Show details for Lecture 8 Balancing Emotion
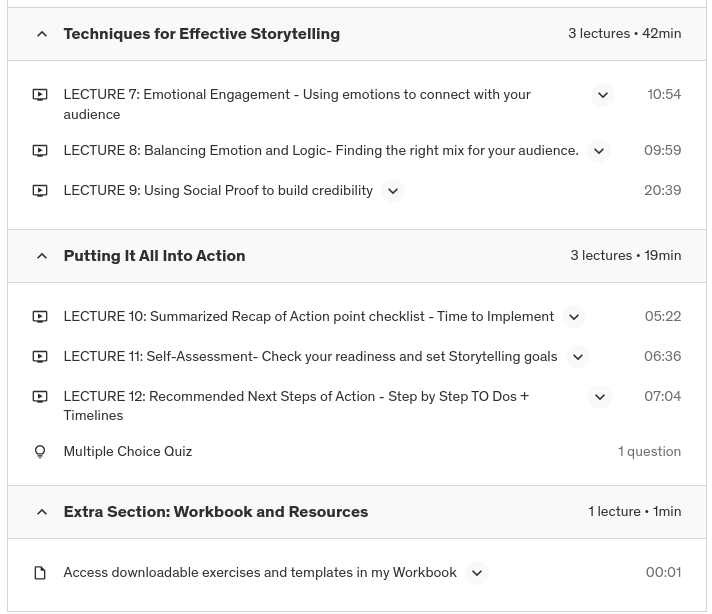The image size is (712, 614). coord(598,151)
